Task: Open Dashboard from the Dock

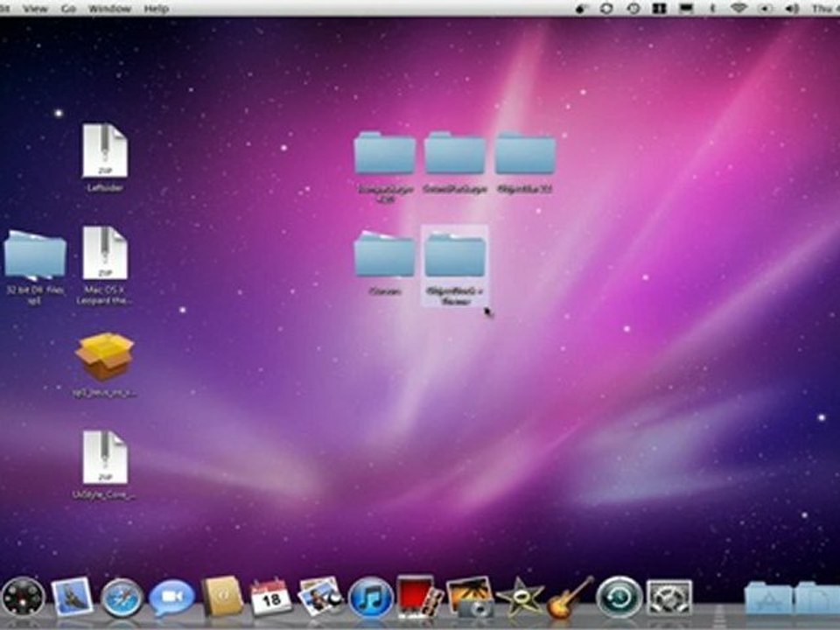Action: click(23, 598)
